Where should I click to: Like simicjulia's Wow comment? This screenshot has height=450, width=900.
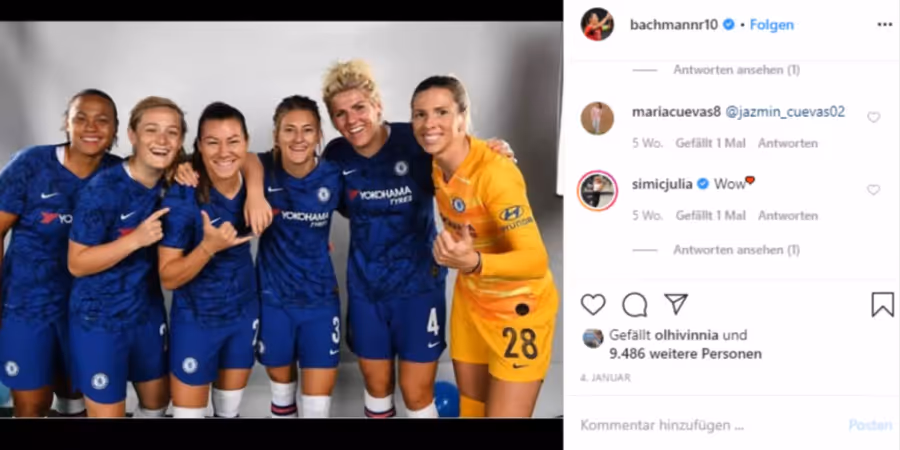(x=874, y=190)
